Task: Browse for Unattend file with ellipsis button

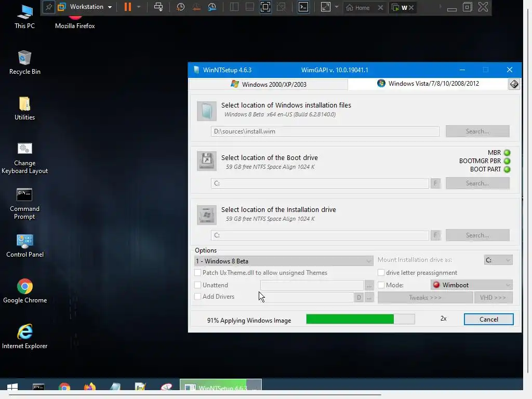Action: 369,285
